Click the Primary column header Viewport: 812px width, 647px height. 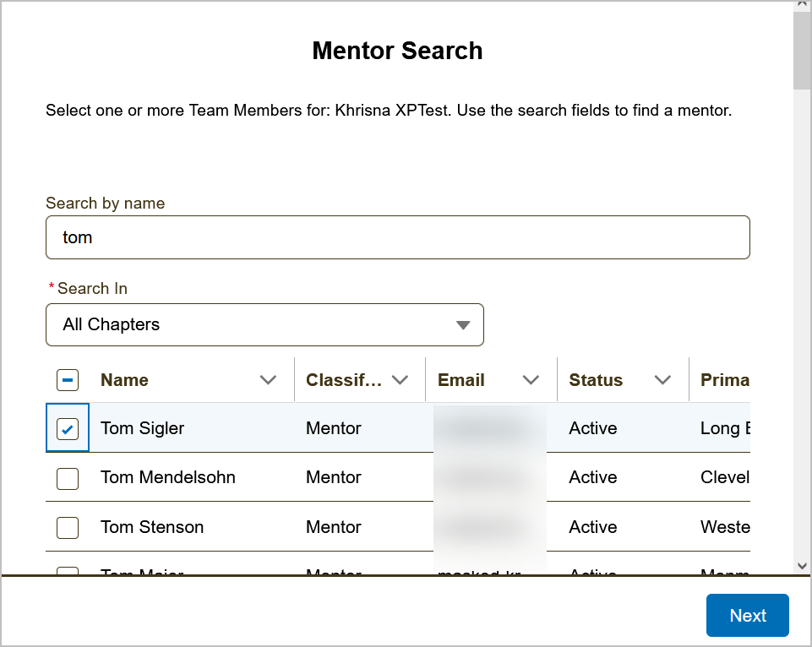[x=724, y=380]
